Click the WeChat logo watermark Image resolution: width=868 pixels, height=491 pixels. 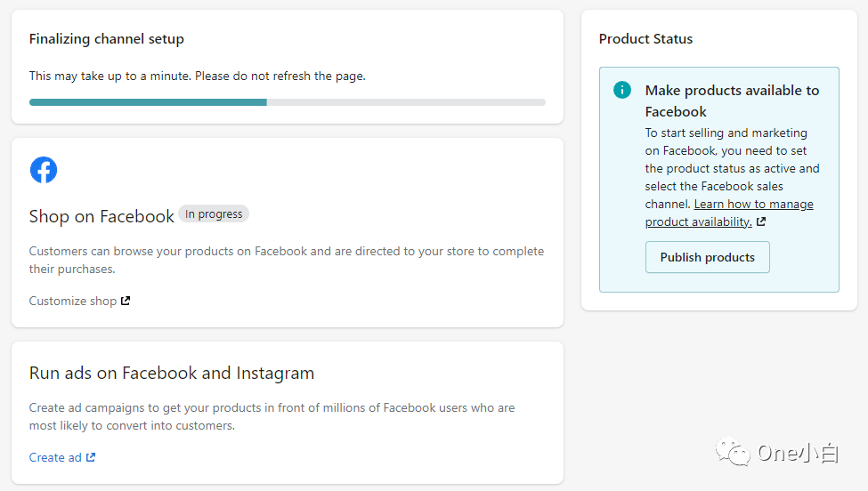tap(733, 452)
